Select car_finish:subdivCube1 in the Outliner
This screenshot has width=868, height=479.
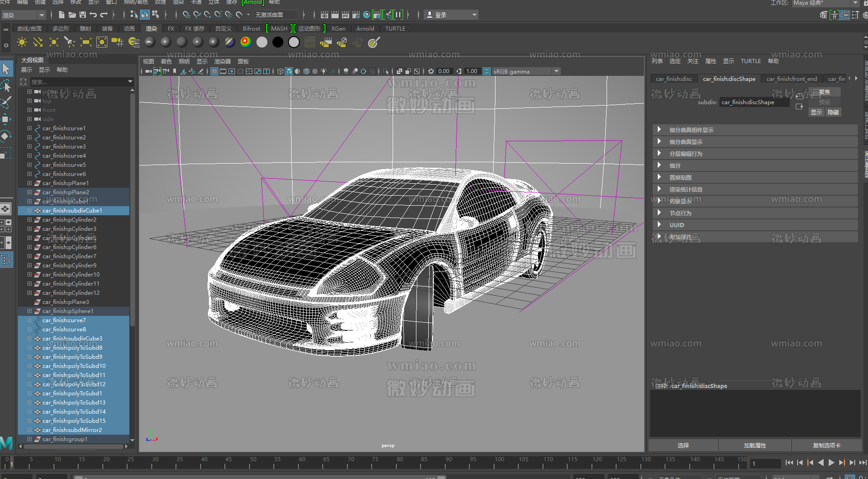73,210
